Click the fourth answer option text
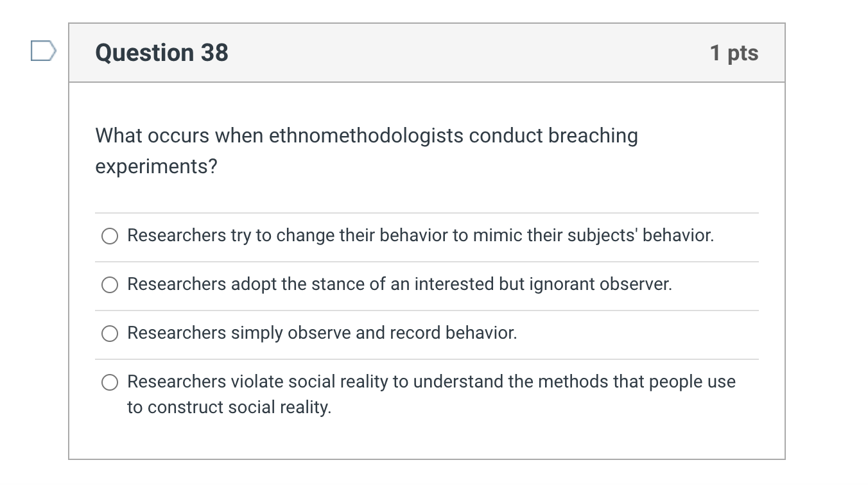 (x=431, y=381)
